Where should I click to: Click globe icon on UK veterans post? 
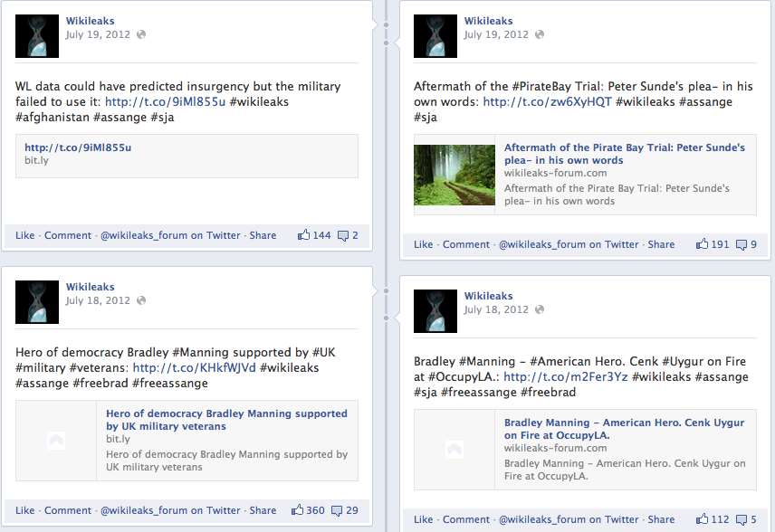[141, 300]
